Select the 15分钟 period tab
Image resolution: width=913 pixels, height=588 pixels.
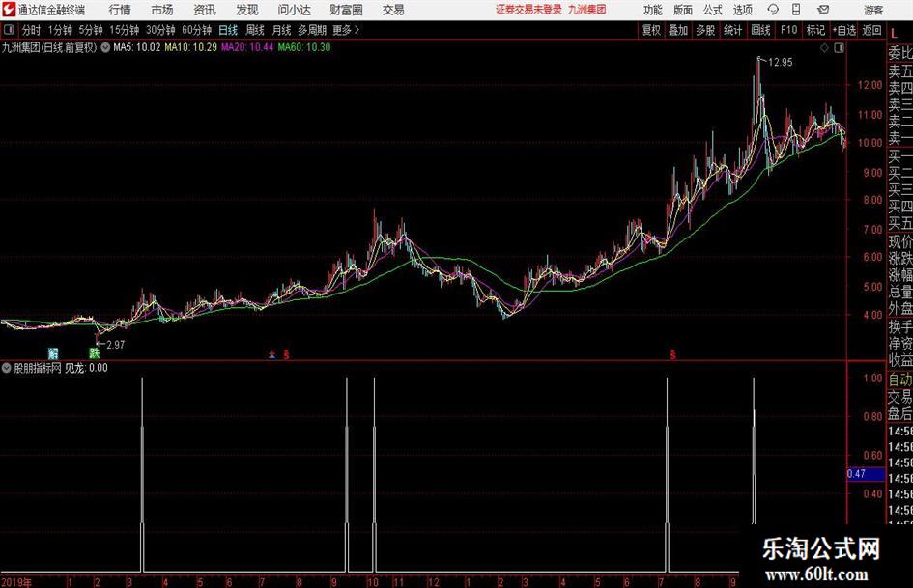tap(125, 30)
